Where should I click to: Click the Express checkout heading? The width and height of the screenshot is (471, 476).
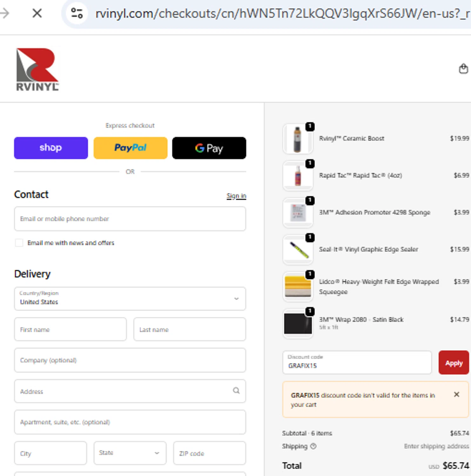point(130,126)
